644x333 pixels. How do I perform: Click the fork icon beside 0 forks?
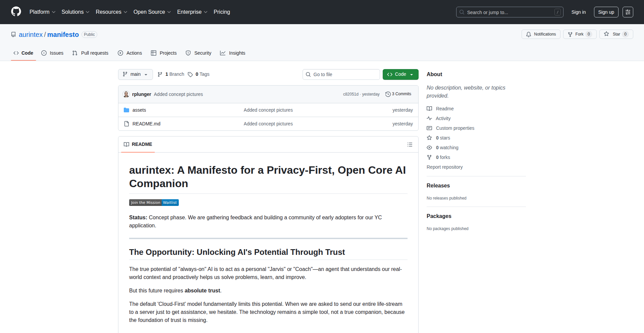[429, 157]
